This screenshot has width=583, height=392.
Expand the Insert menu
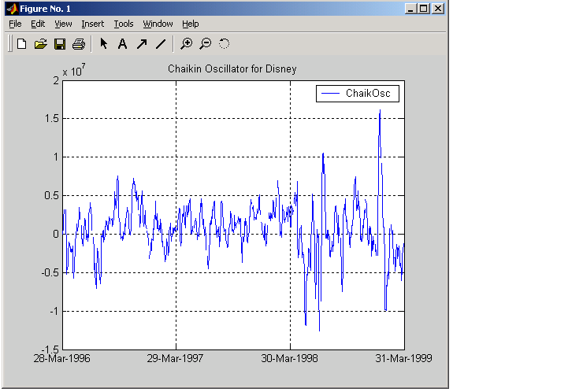pos(92,24)
